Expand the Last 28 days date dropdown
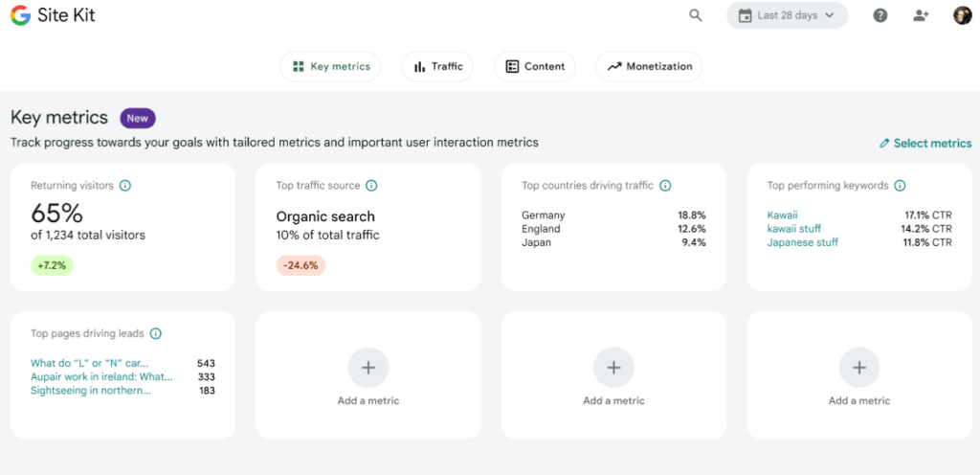The height and width of the screenshot is (475, 980). [x=787, y=15]
